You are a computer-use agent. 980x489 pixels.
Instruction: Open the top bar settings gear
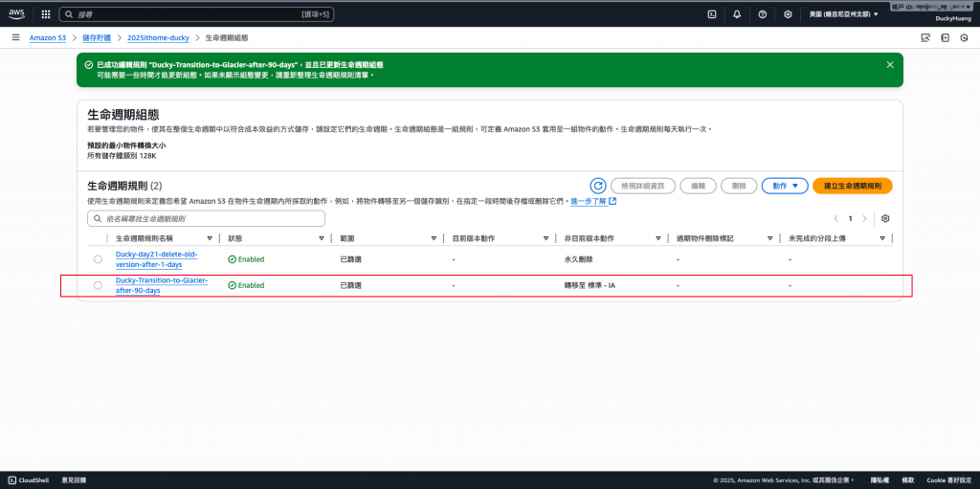click(789, 13)
